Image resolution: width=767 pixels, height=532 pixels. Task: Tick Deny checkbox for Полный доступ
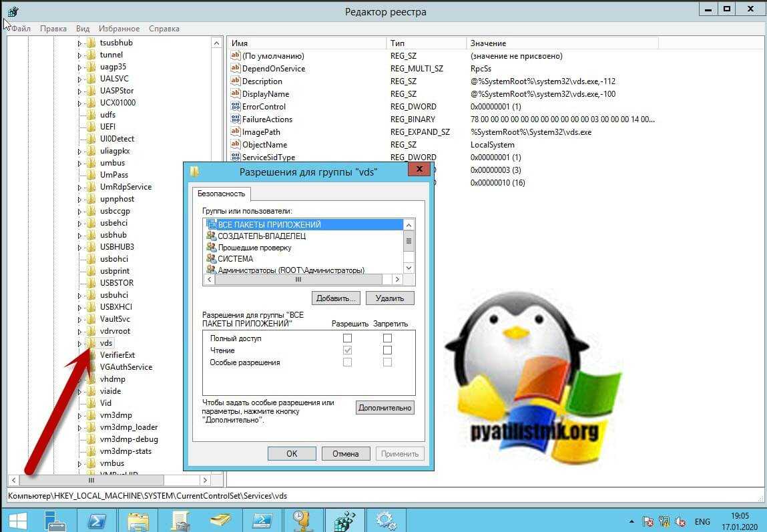click(x=387, y=338)
